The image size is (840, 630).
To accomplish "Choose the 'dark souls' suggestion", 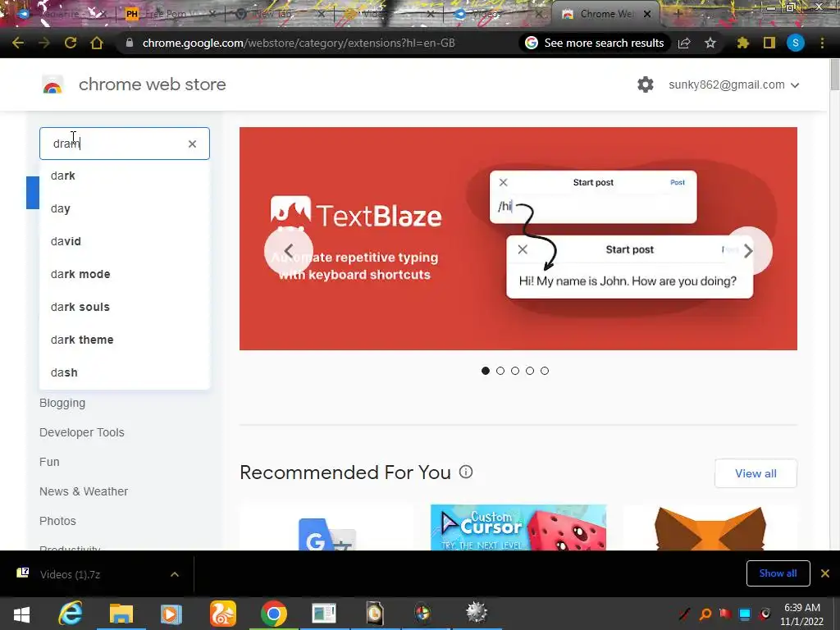I will tap(125, 307).
